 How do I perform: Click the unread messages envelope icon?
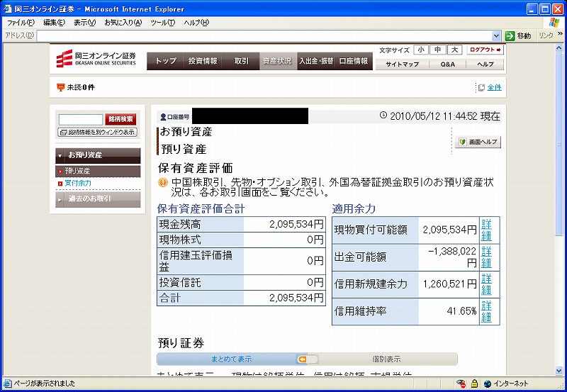[x=60, y=87]
